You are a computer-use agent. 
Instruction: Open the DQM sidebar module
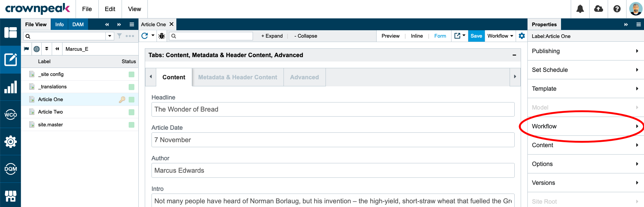[x=10, y=169]
